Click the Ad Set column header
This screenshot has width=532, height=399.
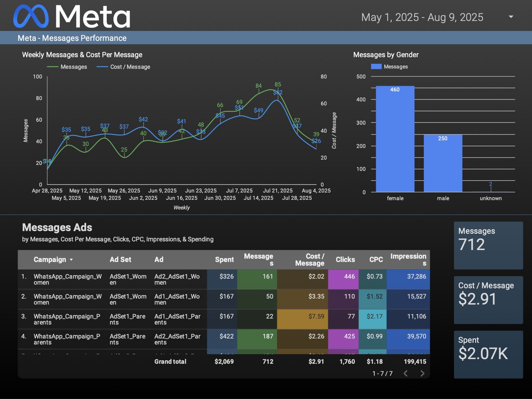(120, 260)
